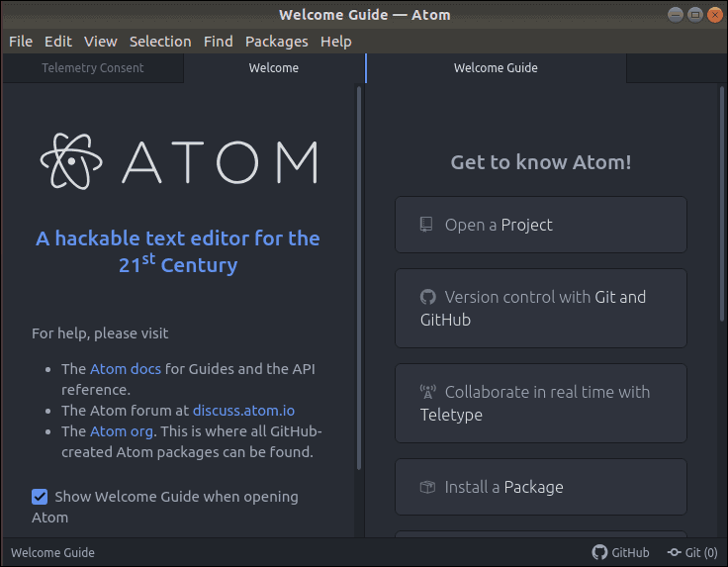Uncheck Show Welcome Guide when opening Atom
This screenshot has height=567, width=728.
40,497
